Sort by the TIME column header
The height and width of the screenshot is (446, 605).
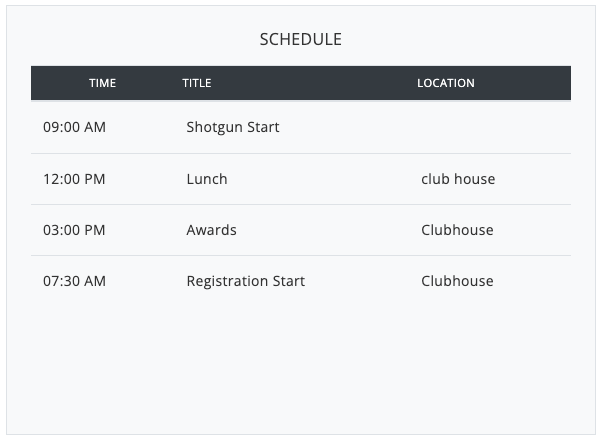coord(102,83)
